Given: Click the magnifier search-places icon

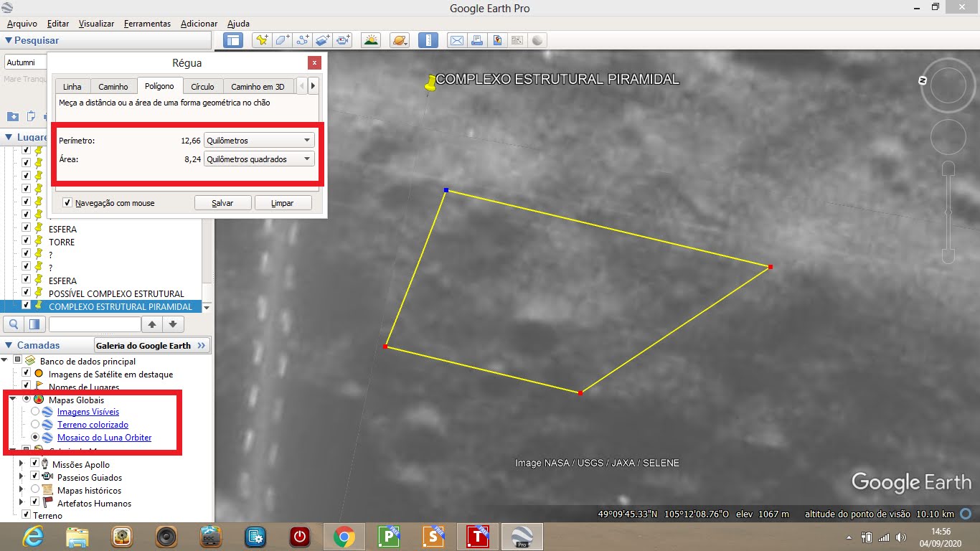Looking at the screenshot, I should [x=14, y=324].
